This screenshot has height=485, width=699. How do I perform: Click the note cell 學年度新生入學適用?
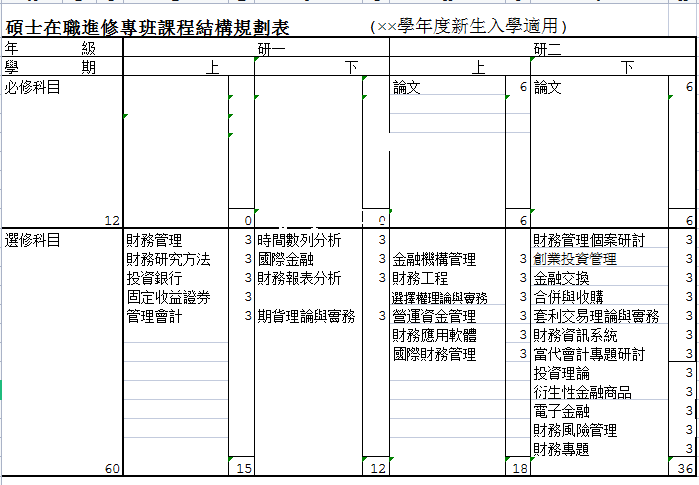(468, 26)
